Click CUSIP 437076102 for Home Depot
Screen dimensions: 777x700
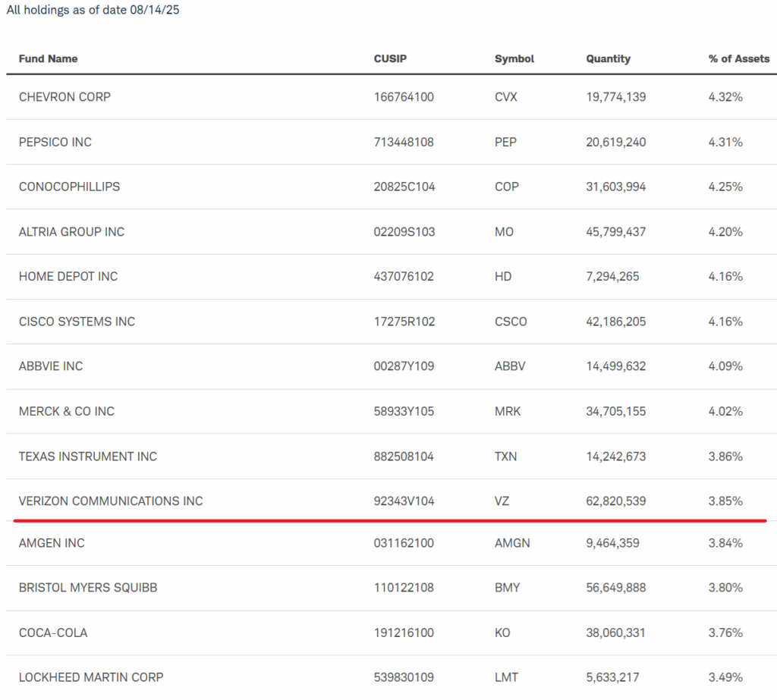point(404,276)
